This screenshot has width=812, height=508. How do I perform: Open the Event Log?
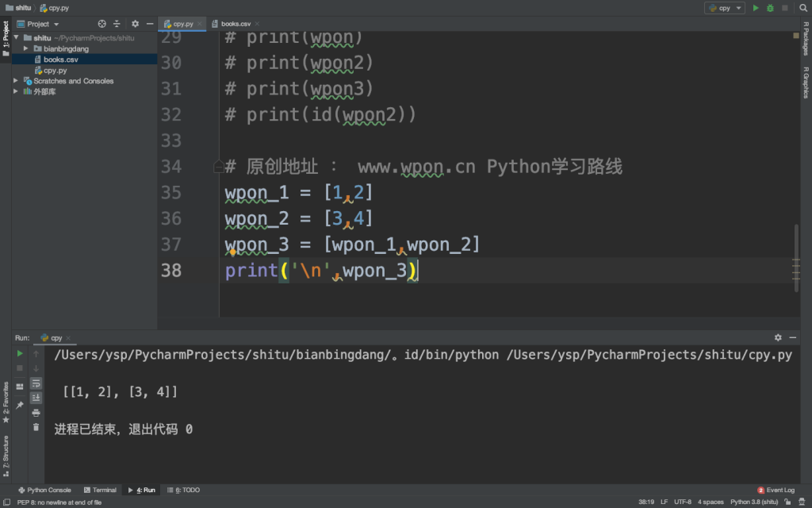coord(776,490)
